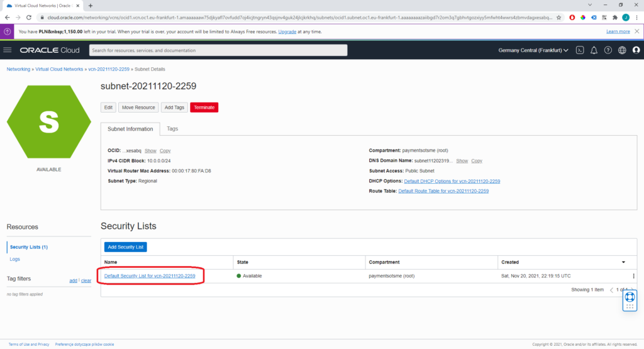Viewport: 644px width, 349px height.
Task: Click the Move Resource button
Action: (138, 107)
